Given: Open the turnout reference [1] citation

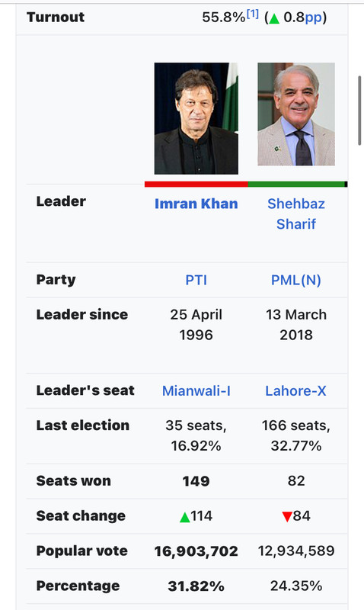Looking at the screenshot, I should click(x=253, y=14).
